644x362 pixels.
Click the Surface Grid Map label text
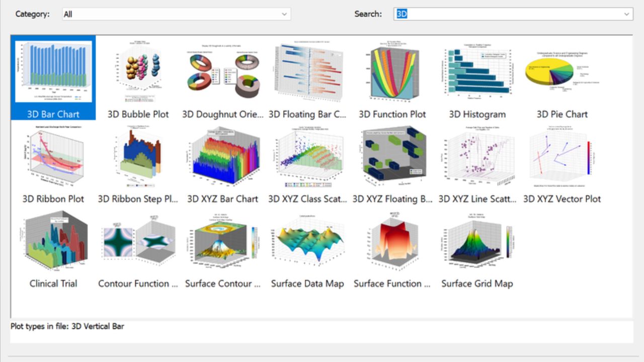click(x=477, y=284)
